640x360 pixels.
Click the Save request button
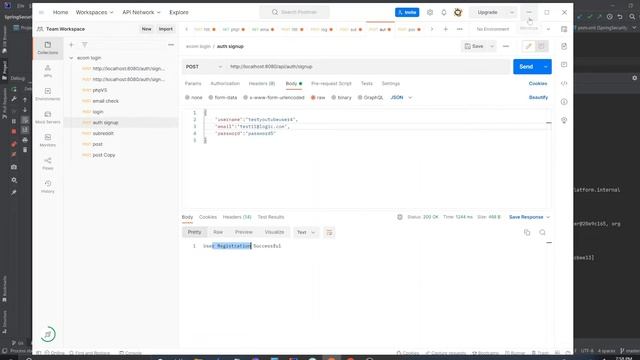pos(474,47)
